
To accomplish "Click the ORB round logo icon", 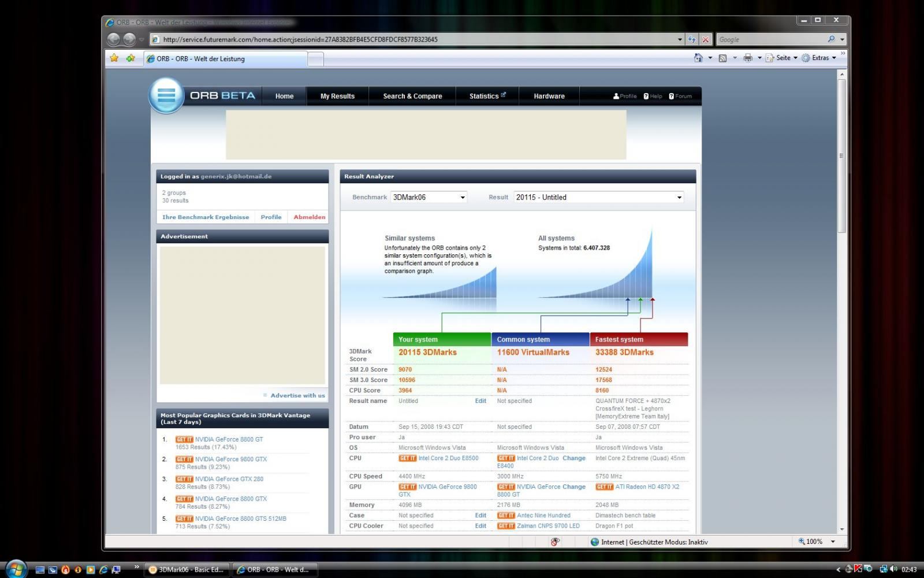I will (x=166, y=95).
